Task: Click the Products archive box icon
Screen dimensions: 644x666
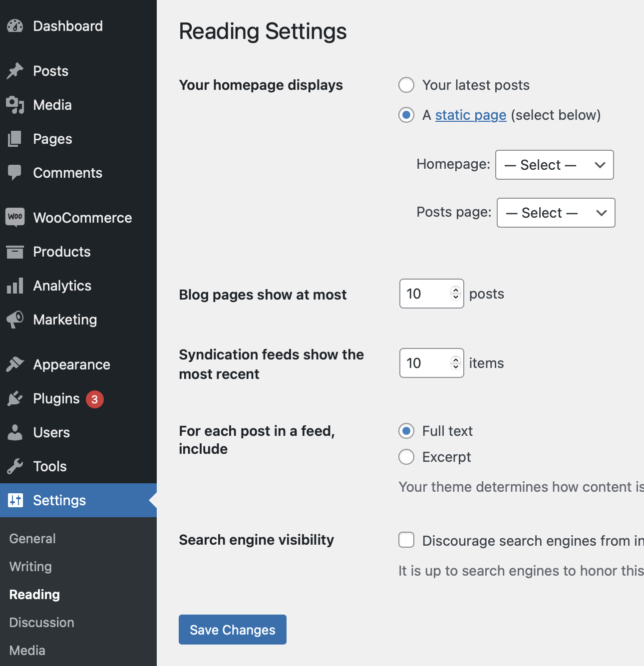Action: coord(15,252)
